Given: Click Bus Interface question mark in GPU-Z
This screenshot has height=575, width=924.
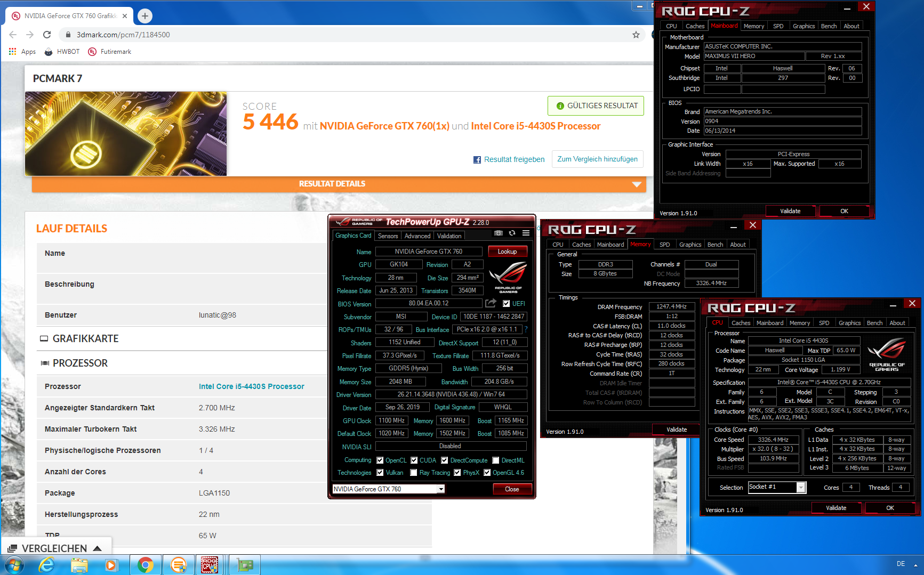Looking at the screenshot, I should click(526, 329).
